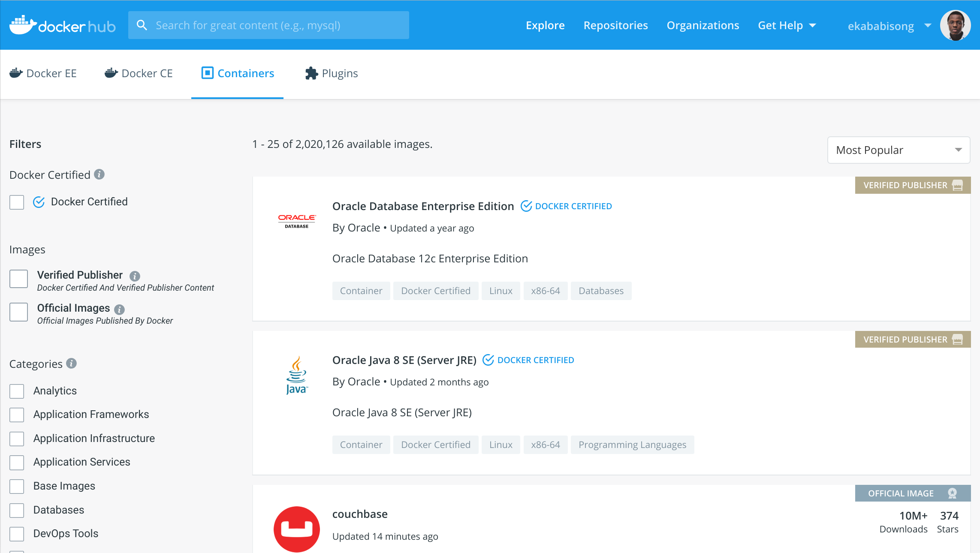Switch to the Plugins tab
The image size is (980, 553).
point(331,73)
